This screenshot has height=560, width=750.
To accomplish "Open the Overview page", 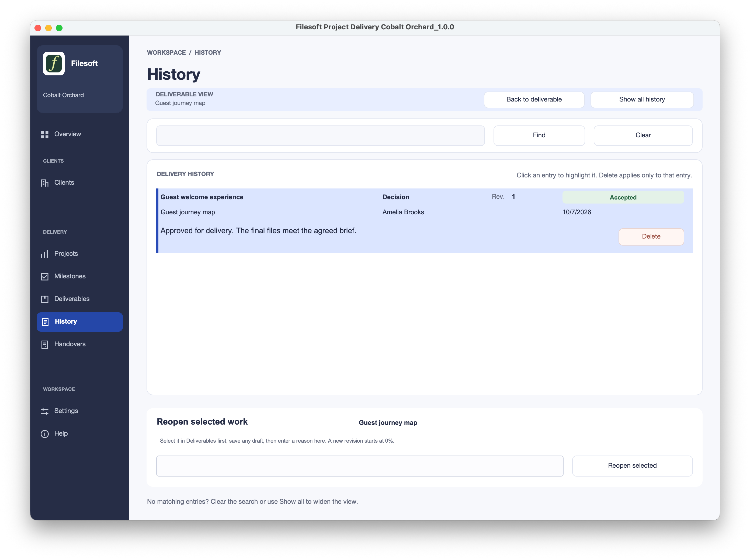I will click(80, 134).
